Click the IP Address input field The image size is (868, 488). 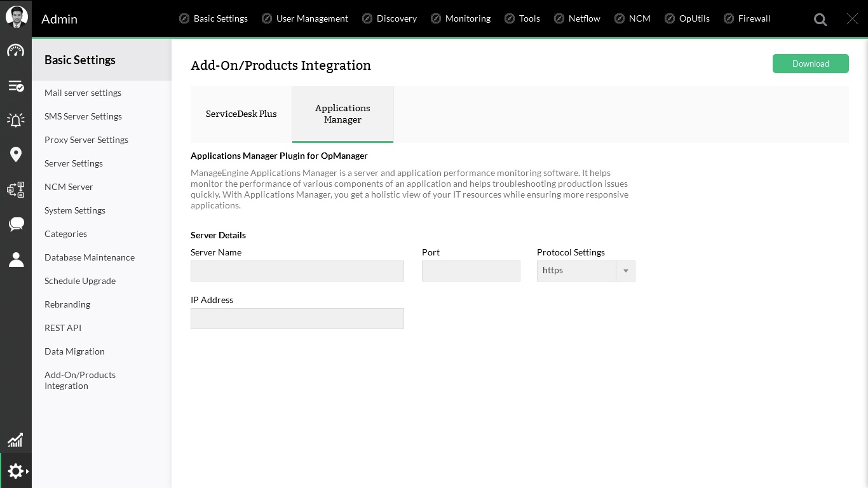(297, 318)
